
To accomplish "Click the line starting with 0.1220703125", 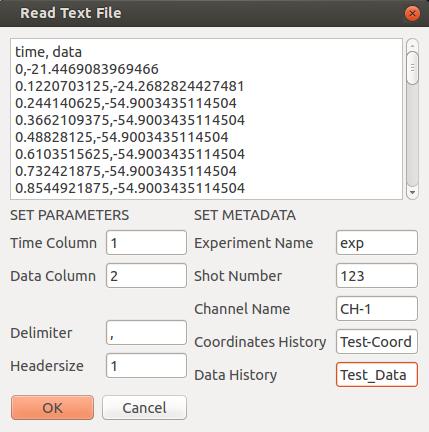I will click(130, 86).
